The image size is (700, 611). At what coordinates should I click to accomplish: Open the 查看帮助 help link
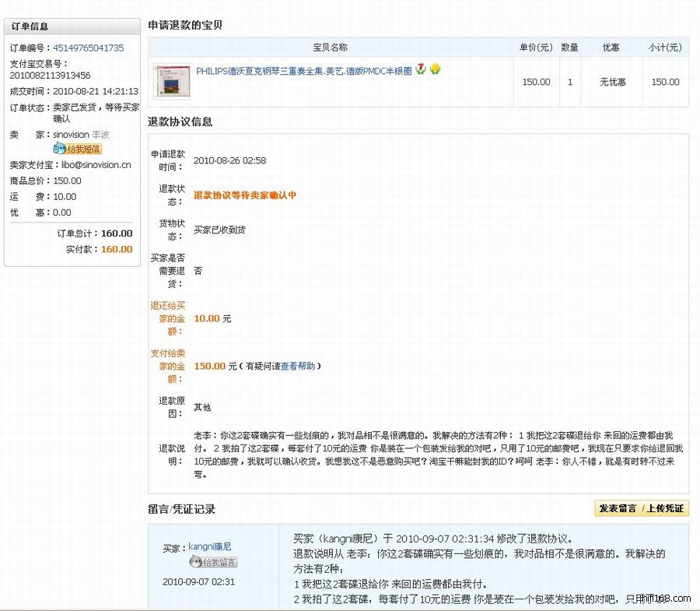click(x=299, y=366)
